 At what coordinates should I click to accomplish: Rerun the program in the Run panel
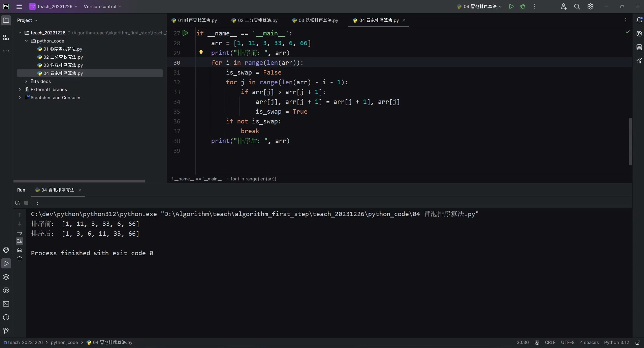18,203
